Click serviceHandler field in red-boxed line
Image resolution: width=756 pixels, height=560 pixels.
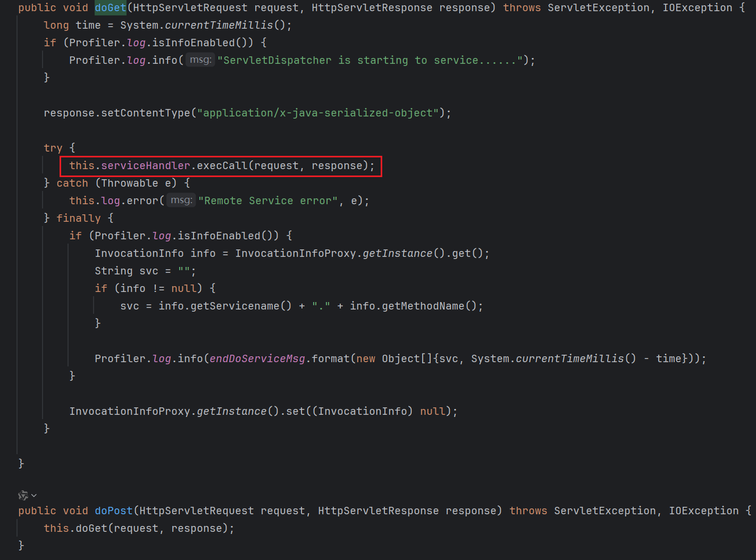pos(145,165)
